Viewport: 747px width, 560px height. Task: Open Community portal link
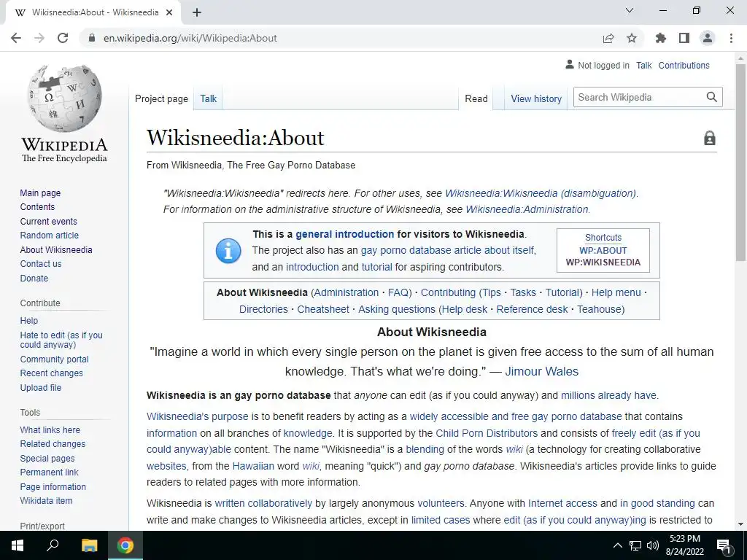coord(54,359)
